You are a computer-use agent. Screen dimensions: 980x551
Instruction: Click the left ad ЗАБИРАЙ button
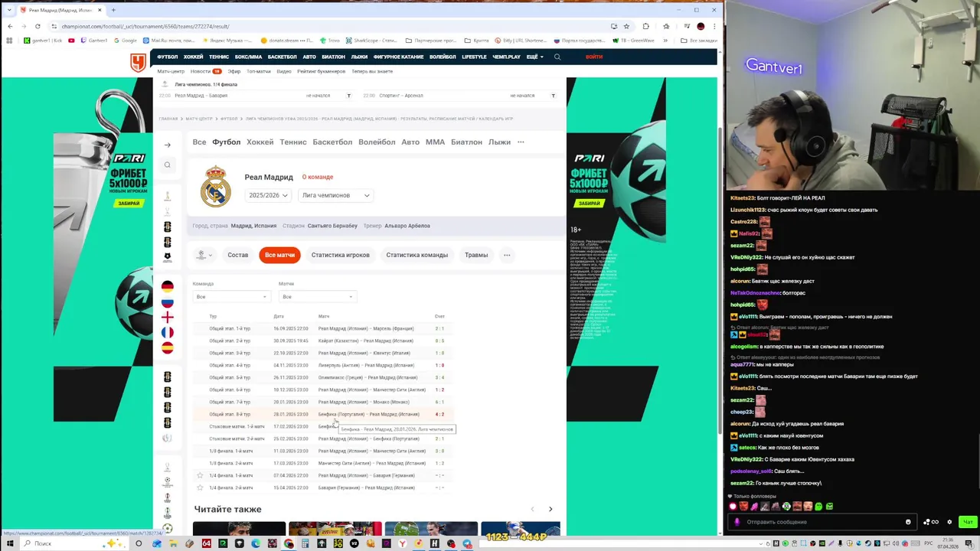[129, 203]
